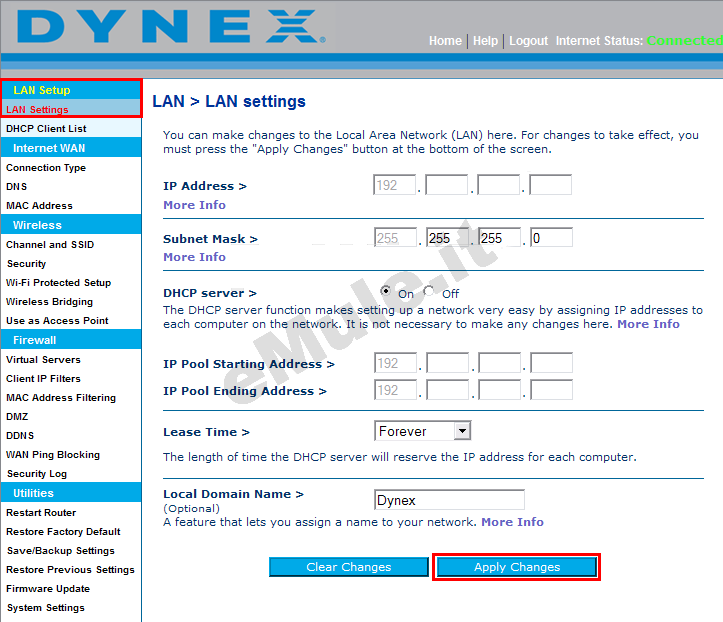The width and height of the screenshot is (723, 622).
Task: Focus last octet of IP Pool Ending Address
Action: tap(551, 390)
